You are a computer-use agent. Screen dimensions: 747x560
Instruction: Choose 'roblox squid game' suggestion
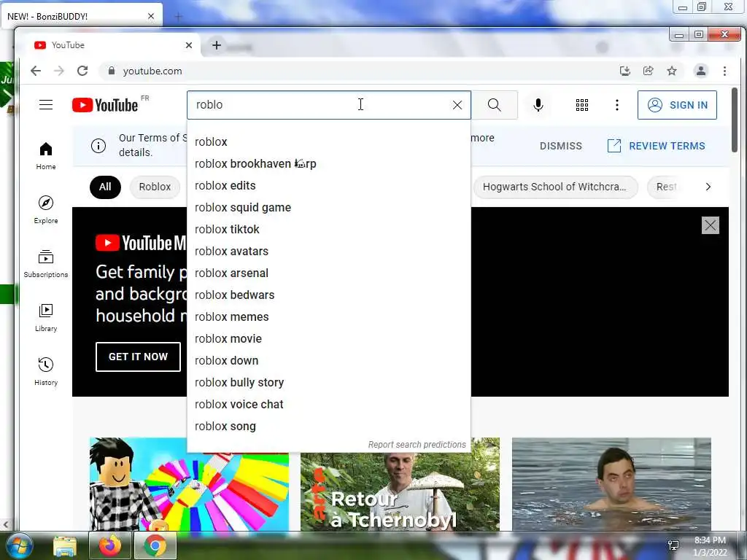[329, 208]
